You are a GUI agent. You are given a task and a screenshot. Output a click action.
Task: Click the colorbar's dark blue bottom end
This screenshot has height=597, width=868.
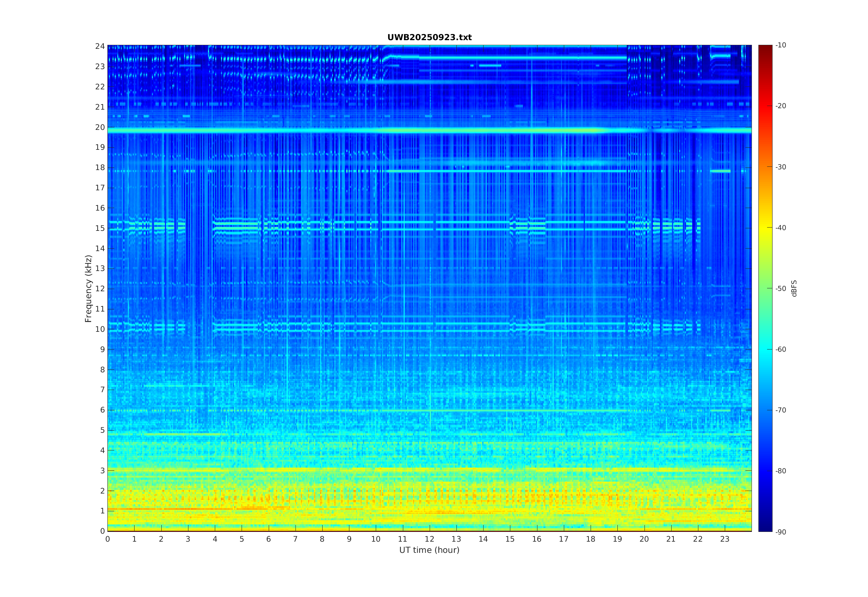(765, 527)
